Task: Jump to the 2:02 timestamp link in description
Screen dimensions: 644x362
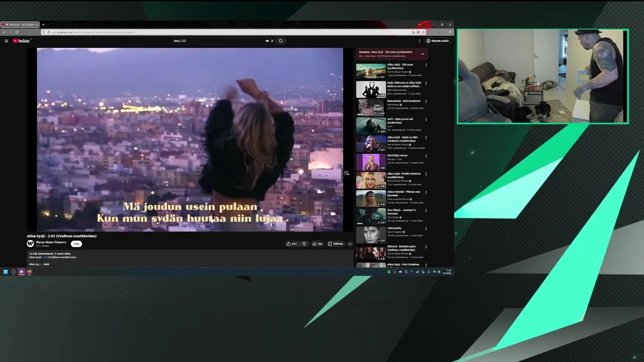Action: pyautogui.click(x=44, y=257)
